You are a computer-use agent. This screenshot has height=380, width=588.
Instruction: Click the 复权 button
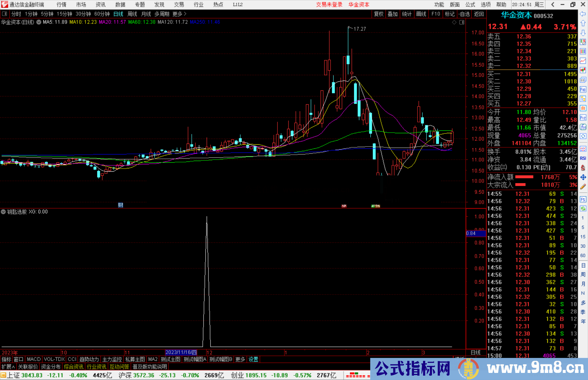pyautogui.click(x=379, y=14)
